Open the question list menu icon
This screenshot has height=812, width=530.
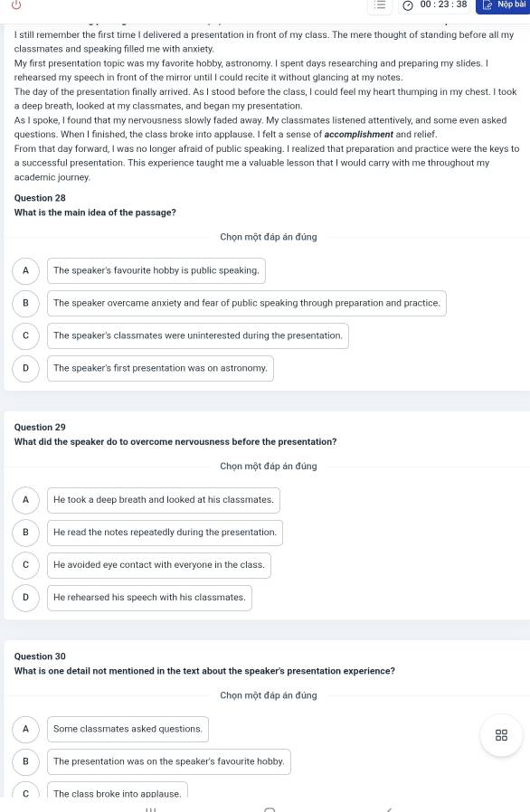coord(380,5)
